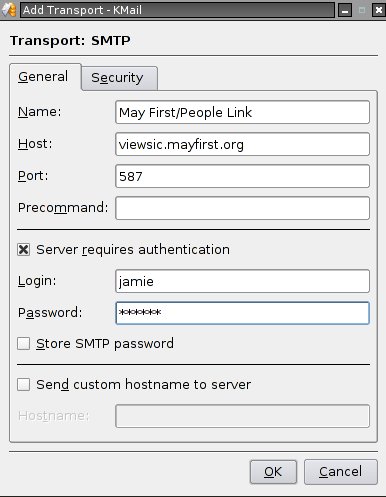Click the Transport: SMTP heading

[x=70, y=41]
